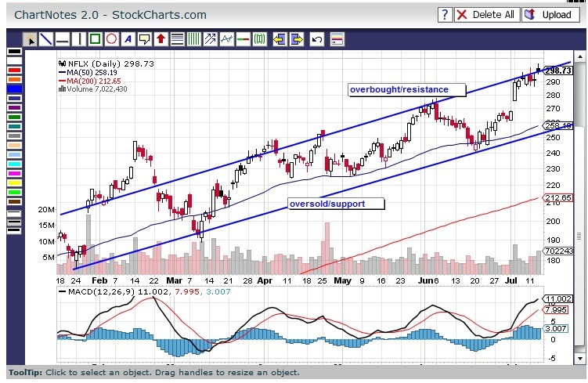Select the diagonal trendline tool
This screenshot has height=383, width=588.
coord(46,39)
